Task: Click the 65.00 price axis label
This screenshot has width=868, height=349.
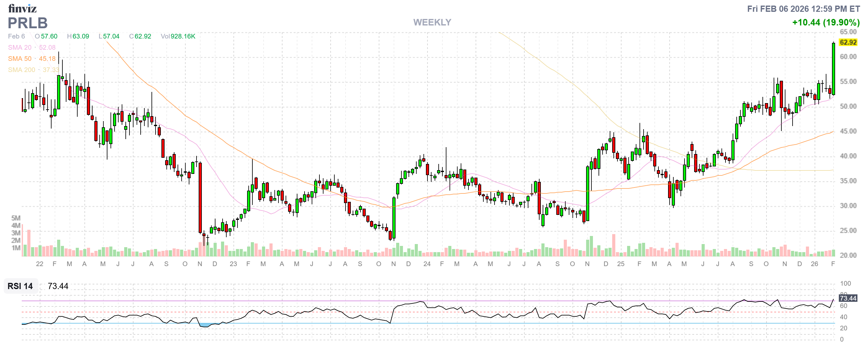Action: click(x=848, y=32)
